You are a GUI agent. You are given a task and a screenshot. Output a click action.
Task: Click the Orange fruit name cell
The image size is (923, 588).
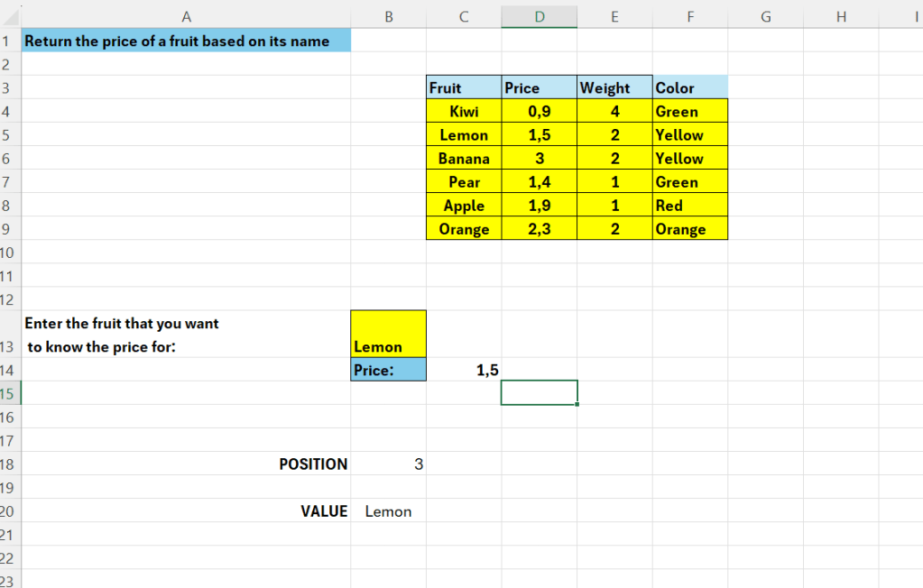coord(463,229)
